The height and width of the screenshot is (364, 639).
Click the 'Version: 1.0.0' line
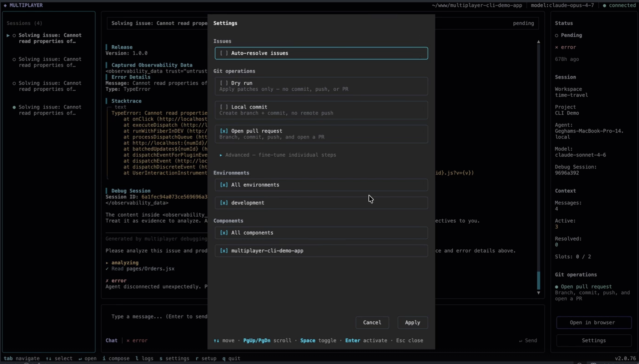click(x=126, y=53)
